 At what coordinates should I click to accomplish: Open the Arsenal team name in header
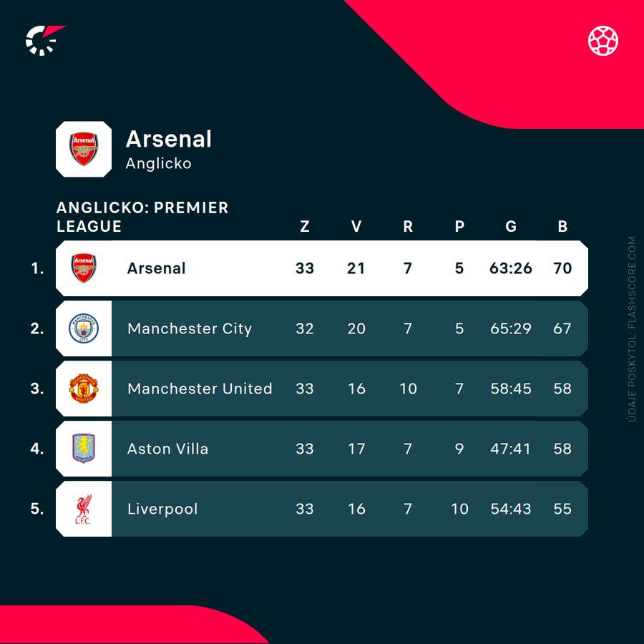tap(169, 139)
